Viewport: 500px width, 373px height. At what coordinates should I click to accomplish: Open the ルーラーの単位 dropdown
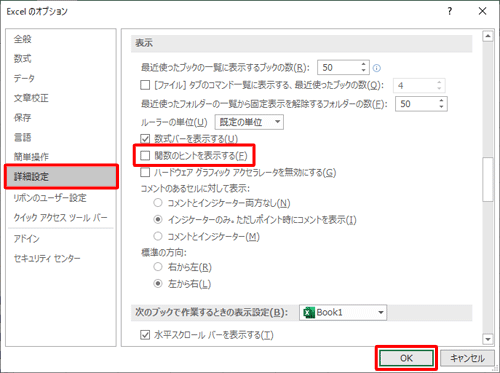(249, 122)
